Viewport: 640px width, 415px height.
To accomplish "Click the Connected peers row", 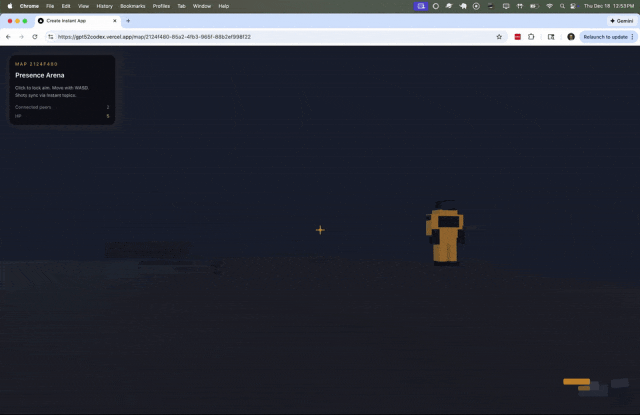I will coord(62,107).
